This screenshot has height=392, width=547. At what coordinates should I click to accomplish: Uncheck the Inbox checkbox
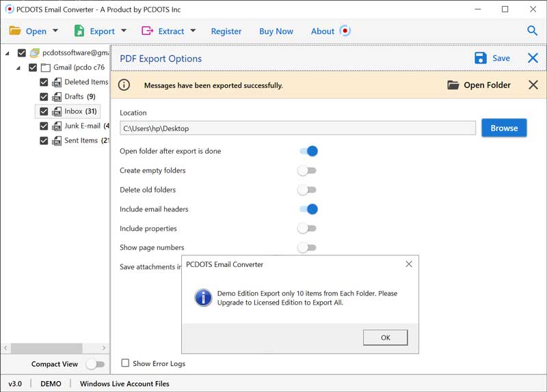click(x=44, y=111)
